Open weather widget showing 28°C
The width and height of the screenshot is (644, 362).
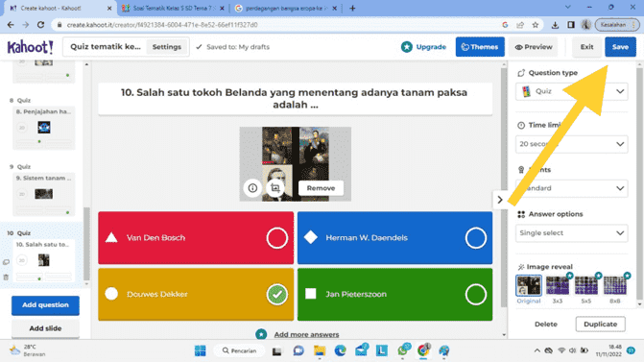(27, 350)
